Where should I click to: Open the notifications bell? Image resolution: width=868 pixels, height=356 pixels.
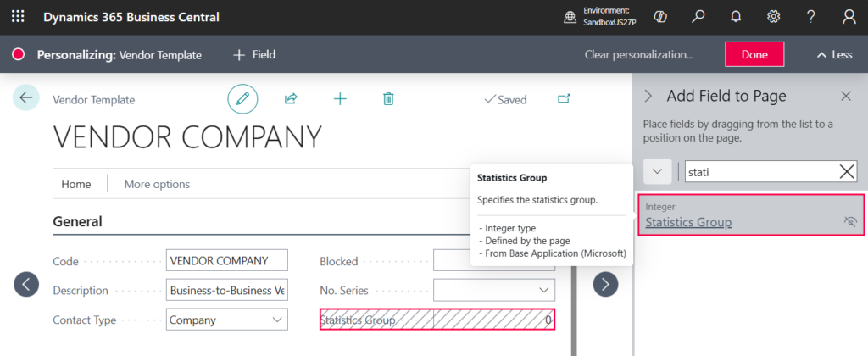tap(736, 17)
